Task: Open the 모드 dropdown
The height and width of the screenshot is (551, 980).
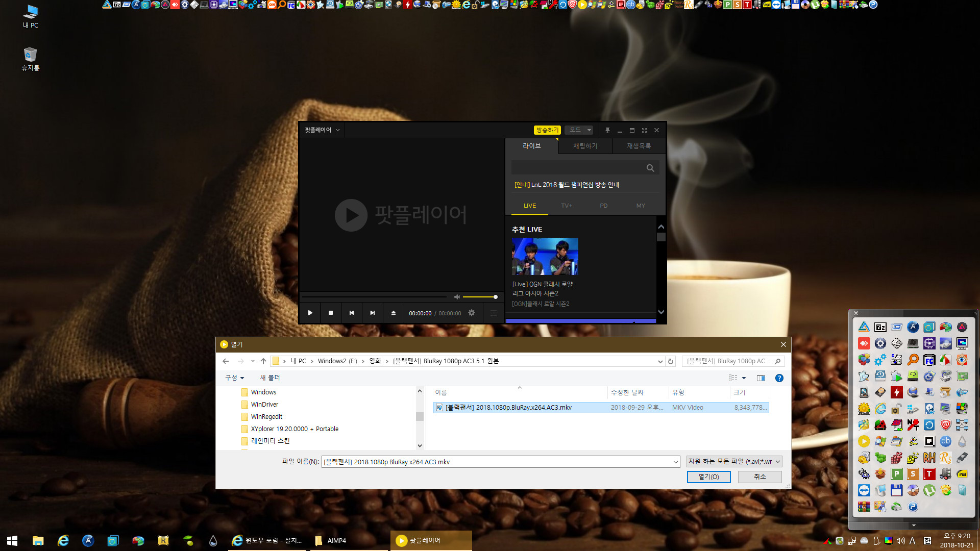Action: pos(579,130)
